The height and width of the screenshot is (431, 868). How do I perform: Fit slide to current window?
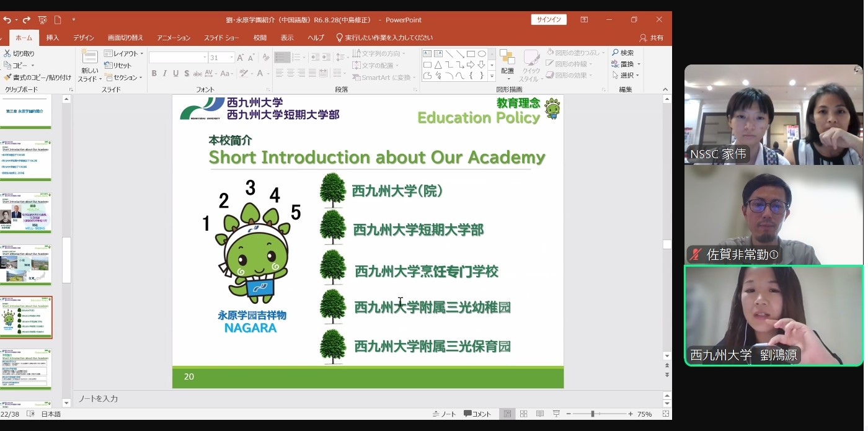click(x=666, y=414)
